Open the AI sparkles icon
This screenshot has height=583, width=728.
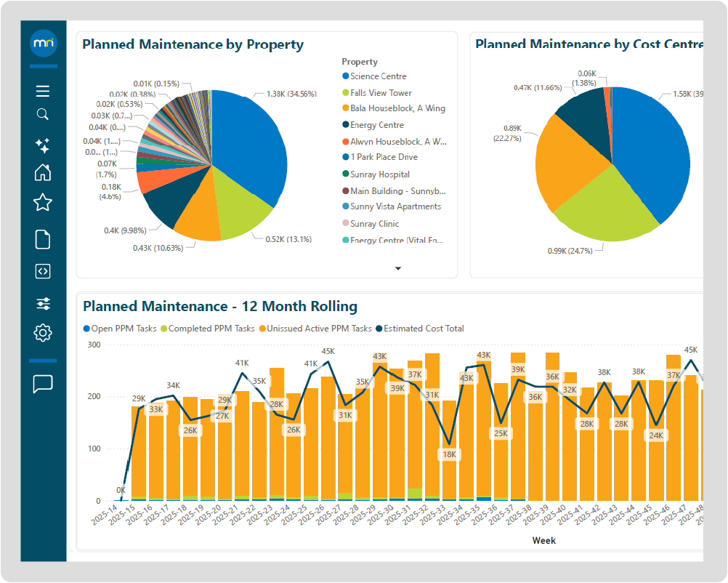click(43, 145)
